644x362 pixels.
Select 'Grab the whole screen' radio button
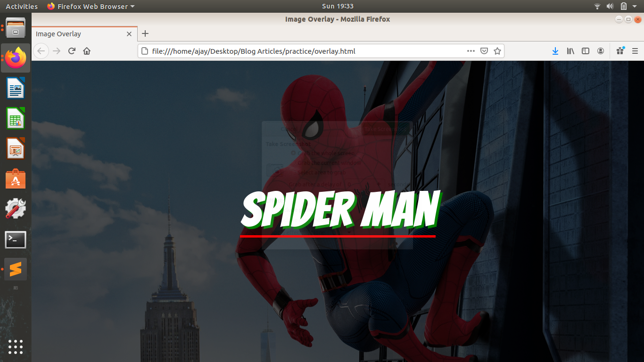click(x=293, y=153)
